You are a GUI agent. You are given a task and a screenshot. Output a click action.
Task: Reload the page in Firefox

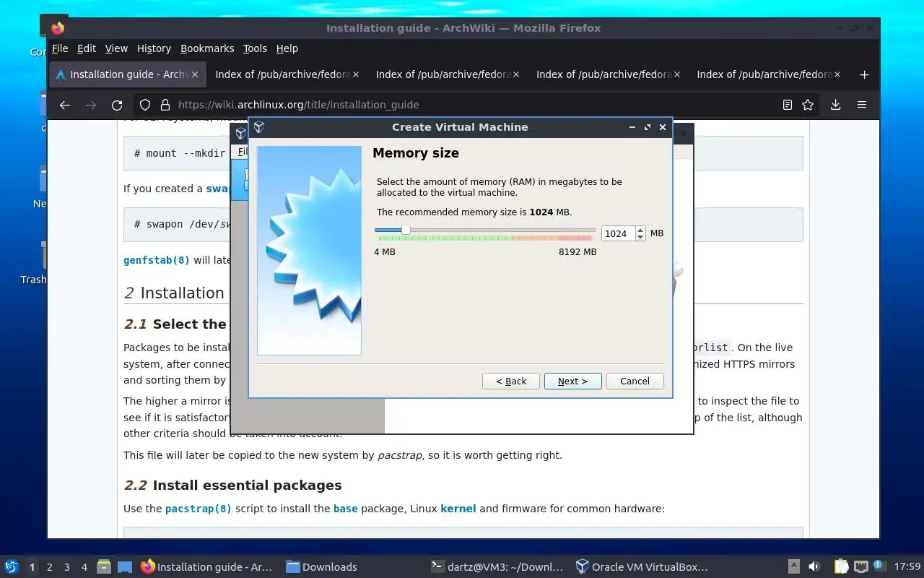pyautogui.click(x=117, y=105)
